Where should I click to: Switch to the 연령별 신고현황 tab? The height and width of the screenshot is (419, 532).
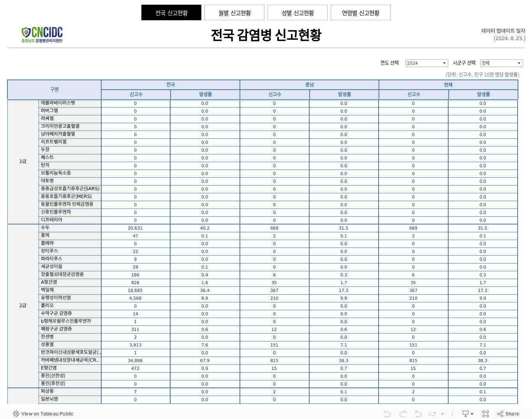(361, 12)
